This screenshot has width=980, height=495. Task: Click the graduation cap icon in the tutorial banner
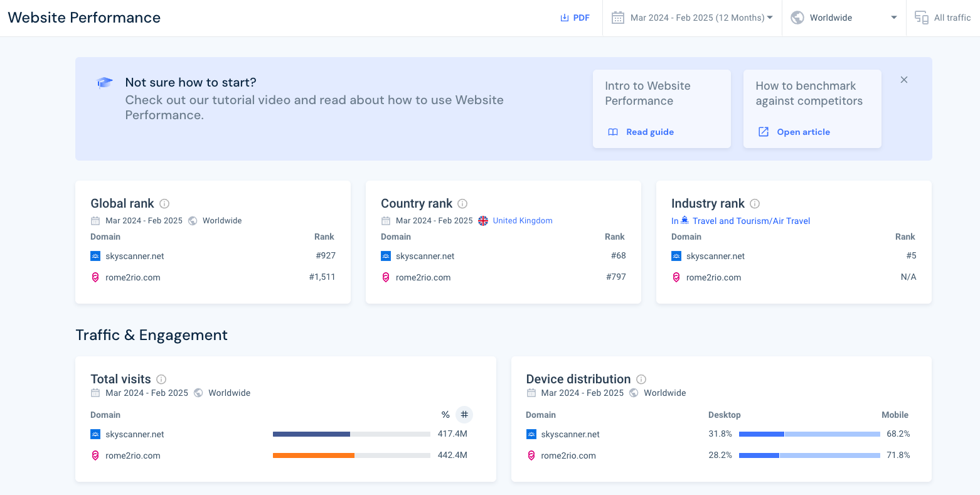pos(105,82)
